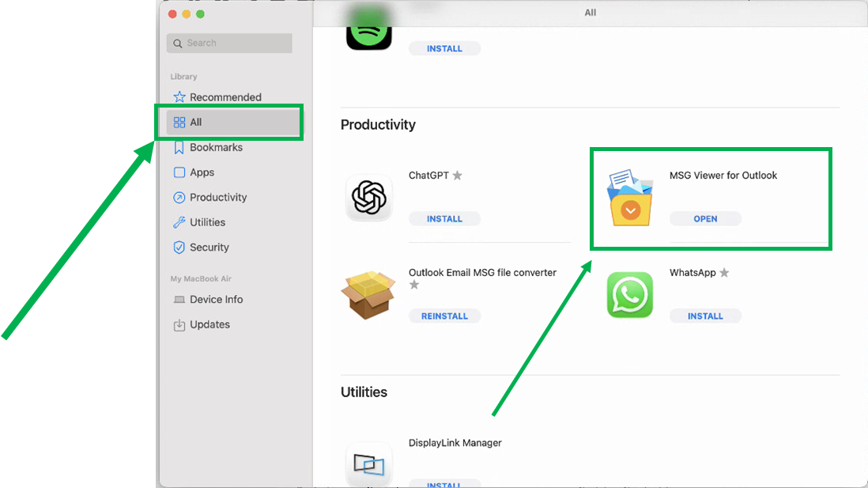Open Device Info under My MacBook Air
Image resolution: width=868 pixels, height=488 pixels.
pyautogui.click(x=216, y=300)
